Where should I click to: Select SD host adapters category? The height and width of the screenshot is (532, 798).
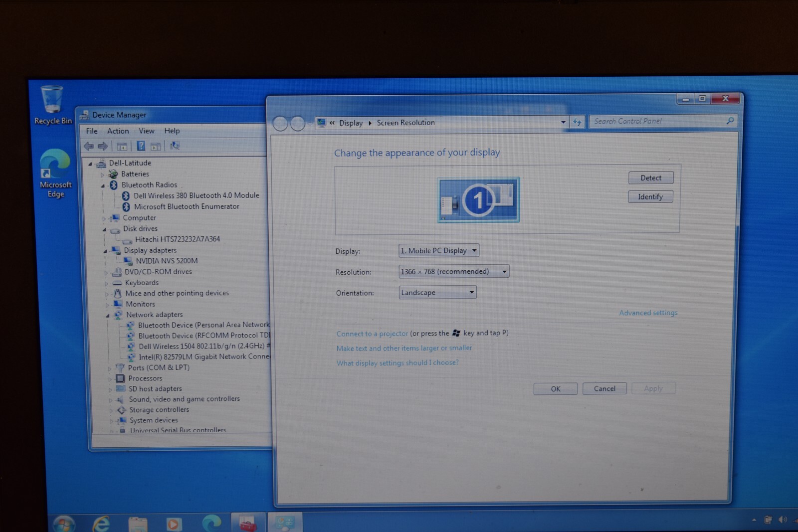click(x=155, y=389)
